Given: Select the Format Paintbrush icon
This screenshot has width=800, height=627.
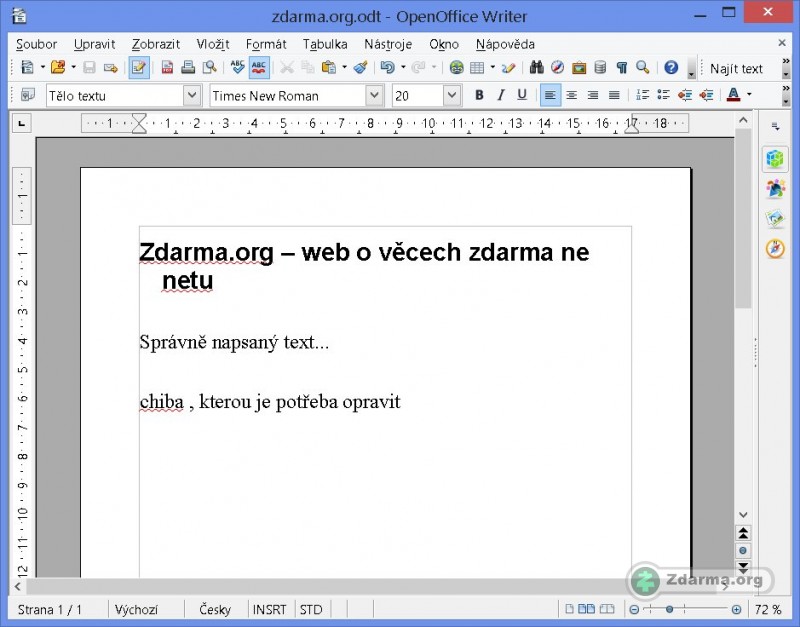Looking at the screenshot, I should click(361, 67).
